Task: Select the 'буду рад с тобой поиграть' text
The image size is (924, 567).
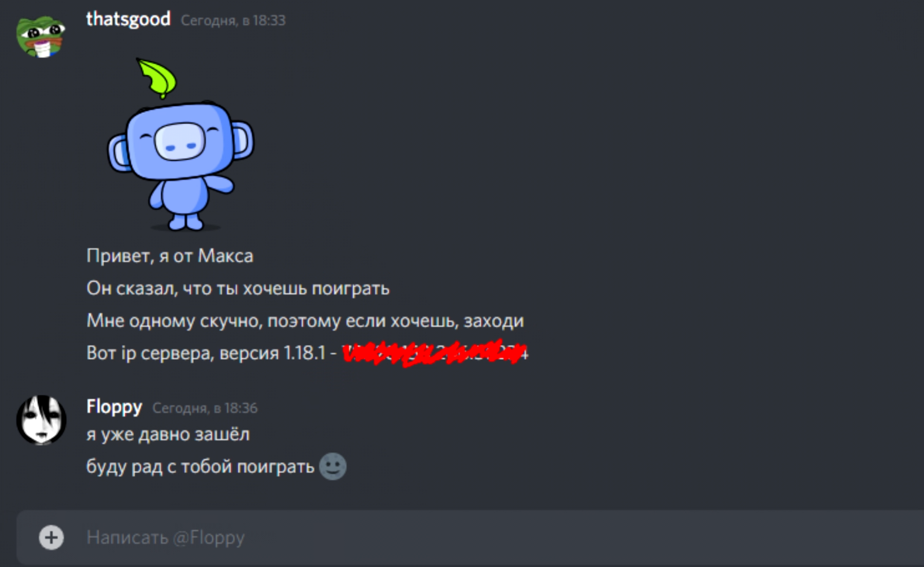Action: coord(200,467)
